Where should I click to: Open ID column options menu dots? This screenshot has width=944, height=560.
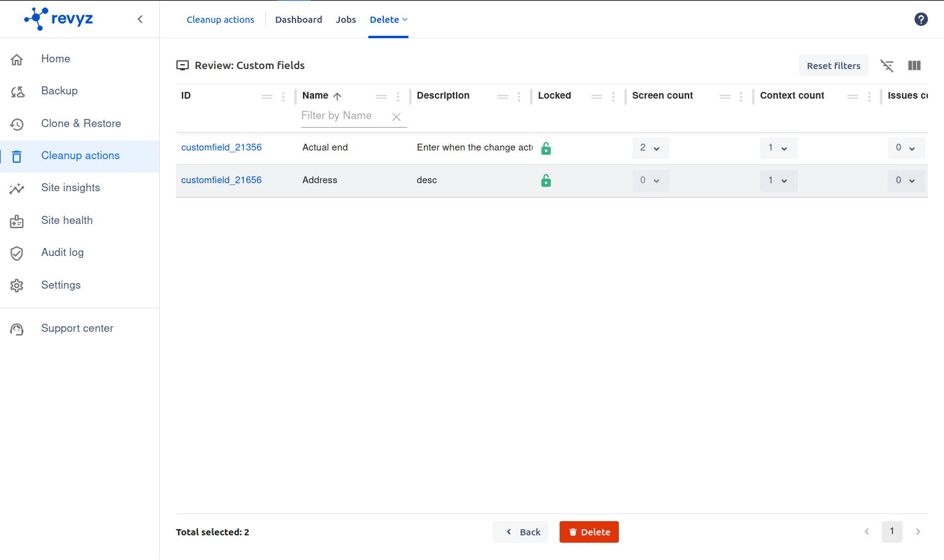(x=283, y=97)
